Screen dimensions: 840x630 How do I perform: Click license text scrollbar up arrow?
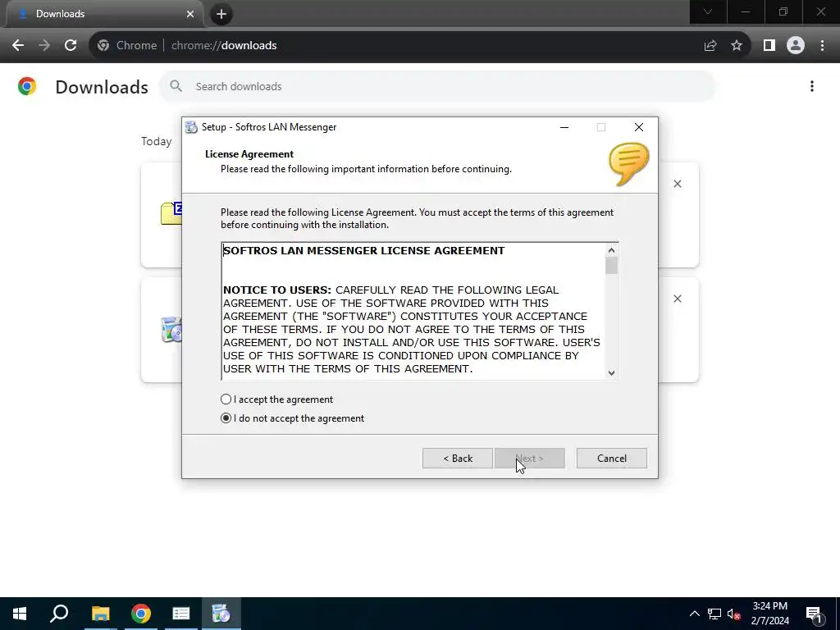coord(611,250)
